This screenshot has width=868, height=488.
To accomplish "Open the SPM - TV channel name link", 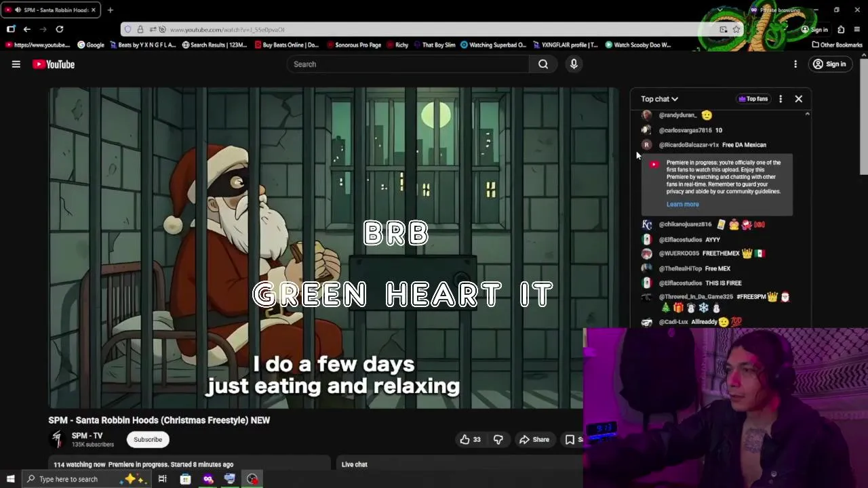I will pyautogui.click(x=87, y=436).
